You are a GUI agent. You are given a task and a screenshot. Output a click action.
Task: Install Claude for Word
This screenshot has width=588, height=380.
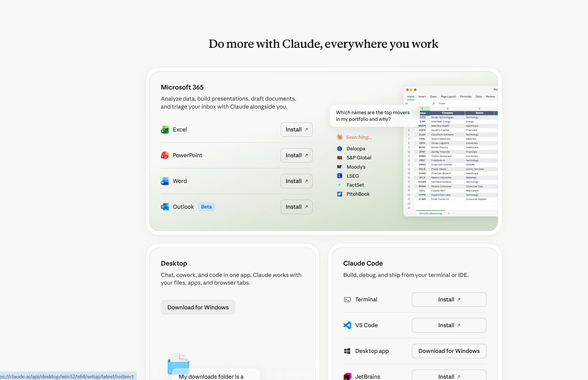pyautogui.click(x=296, y=181)
